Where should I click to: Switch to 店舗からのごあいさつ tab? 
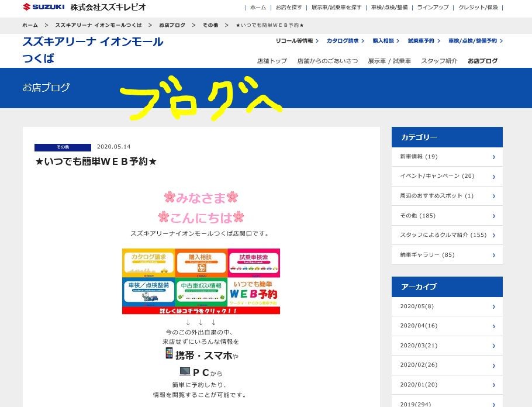(x=327, y=61)
